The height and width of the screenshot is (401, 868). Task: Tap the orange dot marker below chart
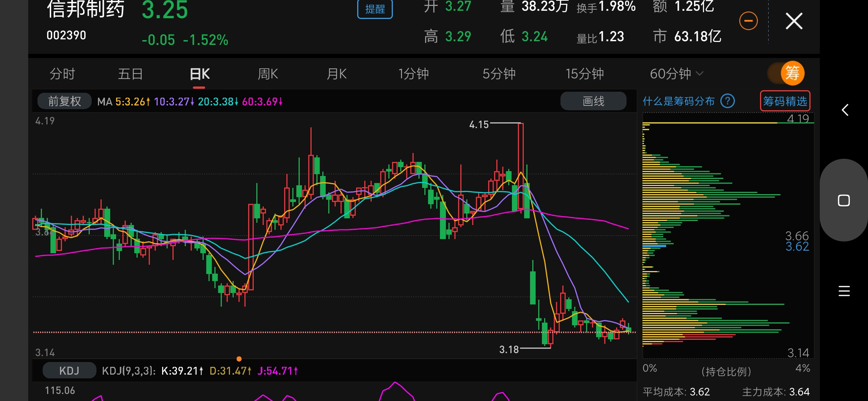pos(239,359)
